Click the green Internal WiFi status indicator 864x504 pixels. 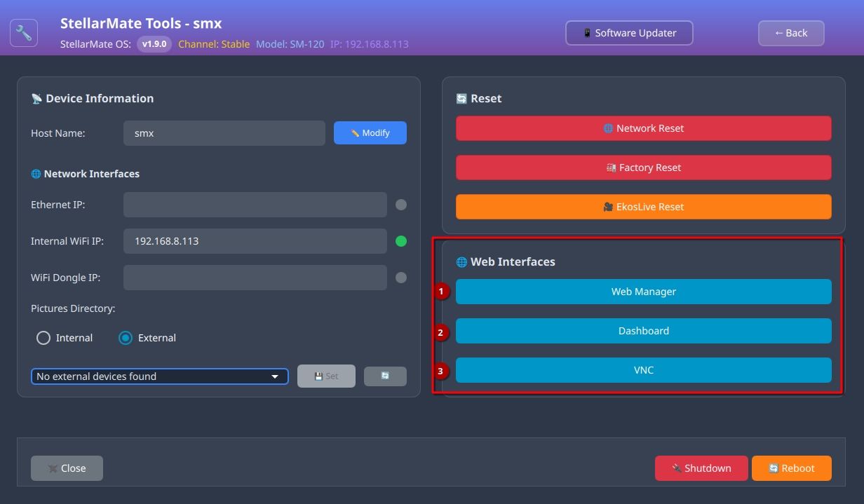[401, 241]
